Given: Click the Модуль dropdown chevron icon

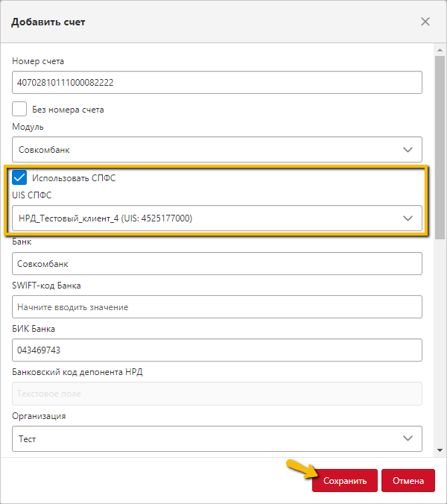Looking at the screenshot, I should (x=408, y=149).
